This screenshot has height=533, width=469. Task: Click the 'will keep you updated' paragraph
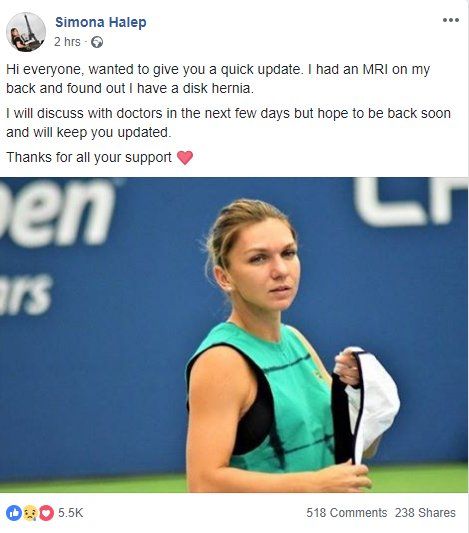click(228, 123)
